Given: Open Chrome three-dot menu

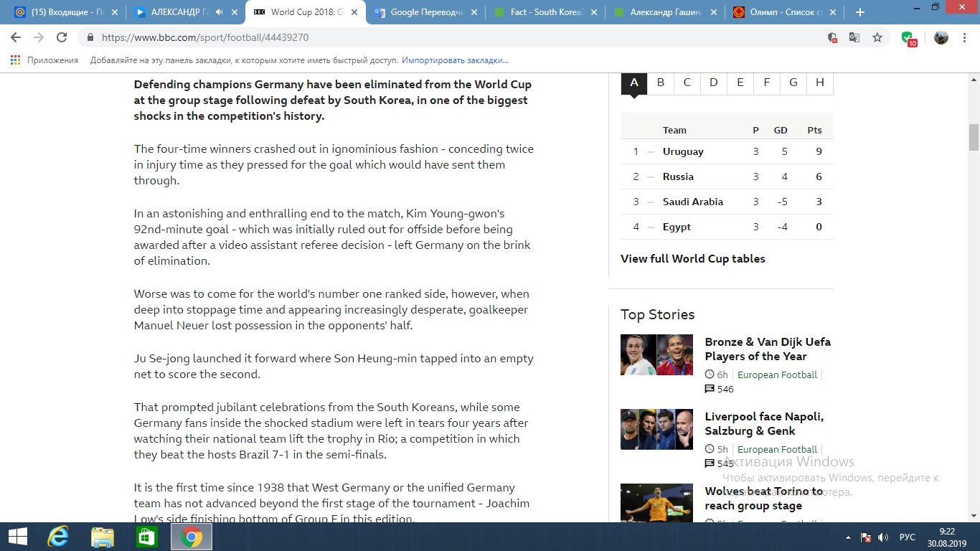Looking at the screenshot, I should (966, 37).
